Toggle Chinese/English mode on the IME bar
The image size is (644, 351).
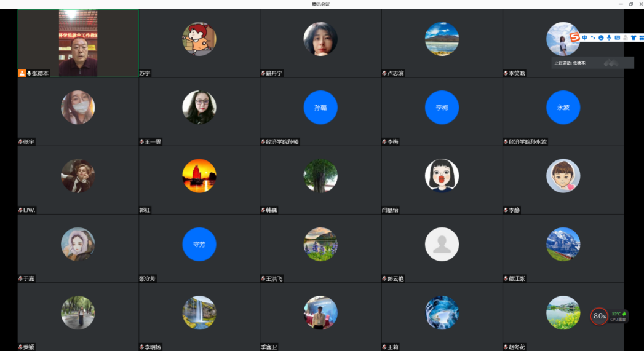pyautogui.click(x=585, y=37)
